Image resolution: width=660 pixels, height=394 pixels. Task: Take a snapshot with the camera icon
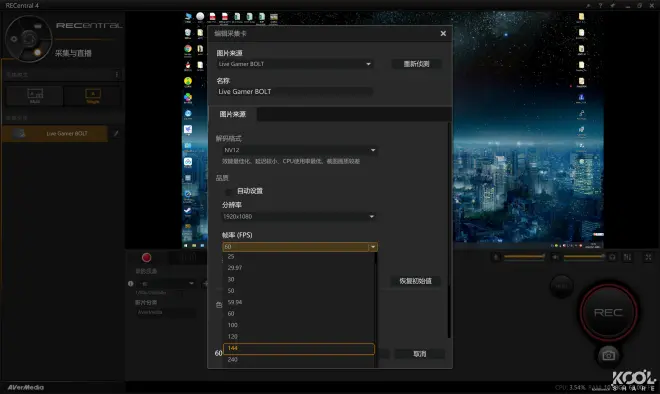(x=608, y=355)
